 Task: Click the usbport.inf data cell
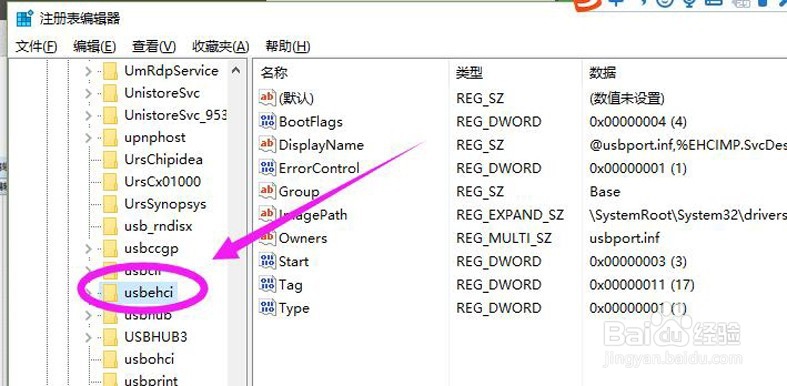coord(624,237)
